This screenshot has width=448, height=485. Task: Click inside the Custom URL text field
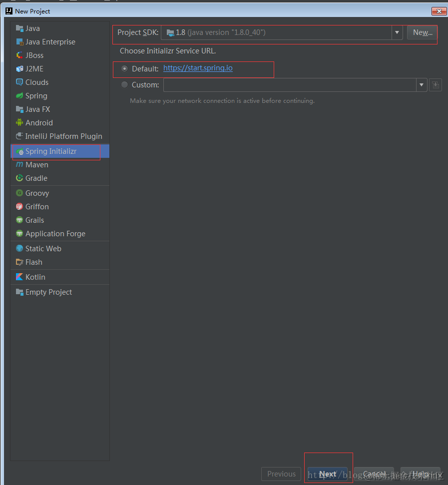tap(290, 85)
